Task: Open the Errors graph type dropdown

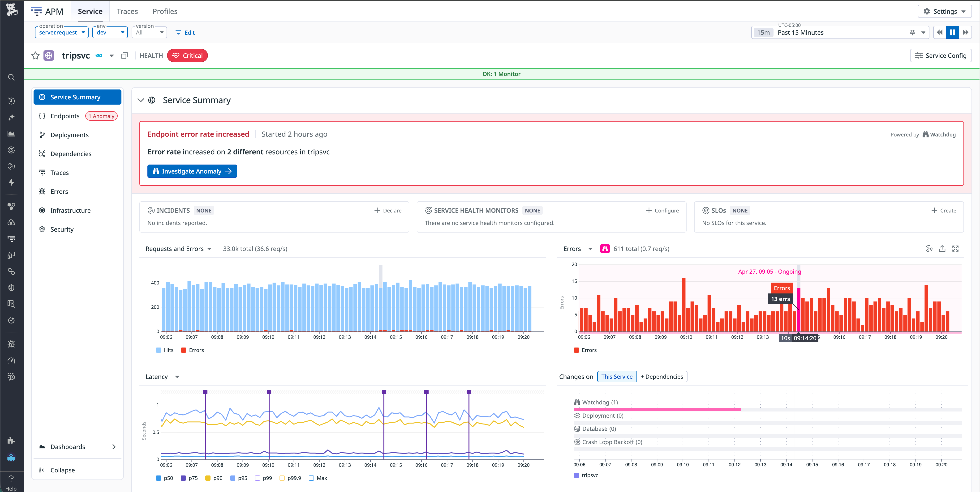Action: (578, 249)
